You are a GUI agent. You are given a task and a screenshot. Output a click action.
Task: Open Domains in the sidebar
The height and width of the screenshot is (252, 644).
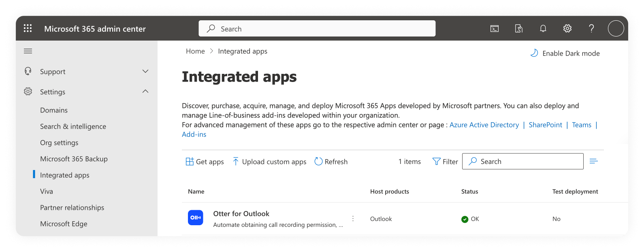tap(54, 110)
